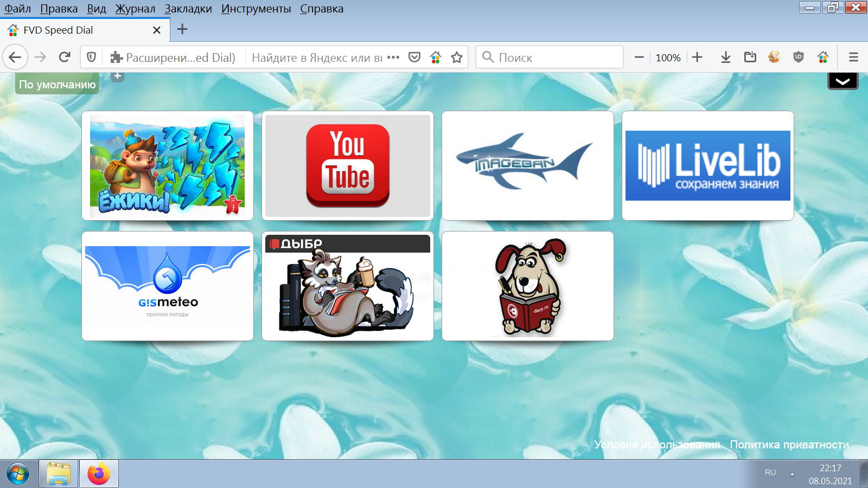The image size is (868, 488).
Task: Open a new tab with plus button
Action: click(x=182, y=29)
